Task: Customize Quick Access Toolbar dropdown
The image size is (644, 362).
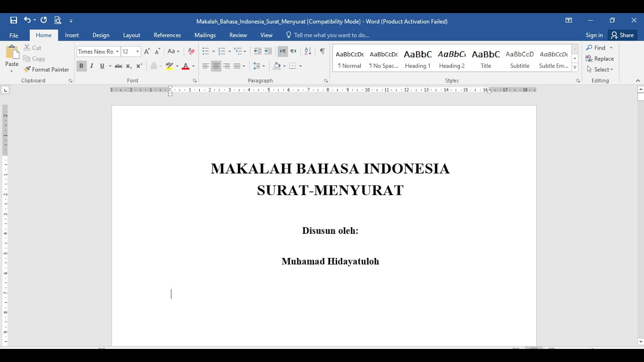Action: click(x=71, y=21)
